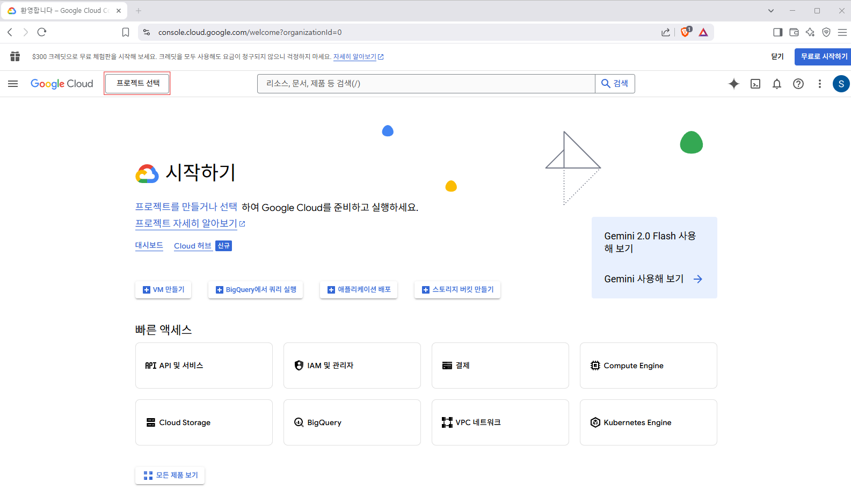851x504 pixels.
Task: Open the help question mark icon
Action: [x=798, y=84]
